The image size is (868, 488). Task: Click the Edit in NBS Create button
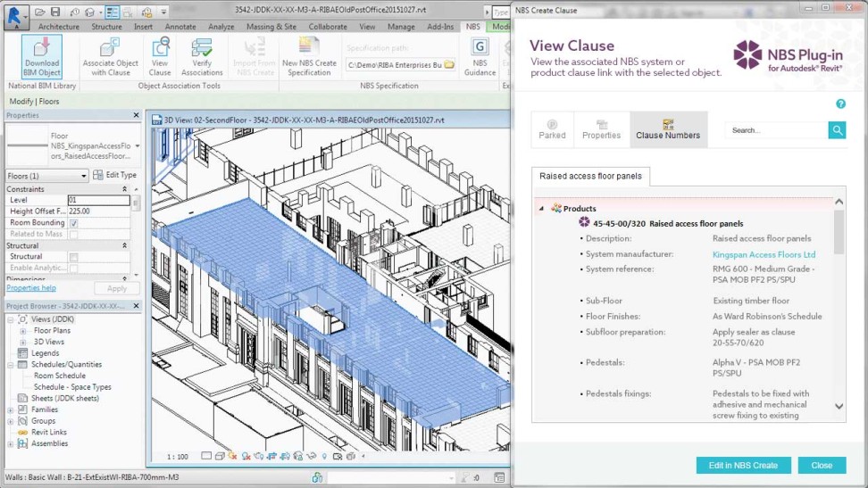[743, 465]
